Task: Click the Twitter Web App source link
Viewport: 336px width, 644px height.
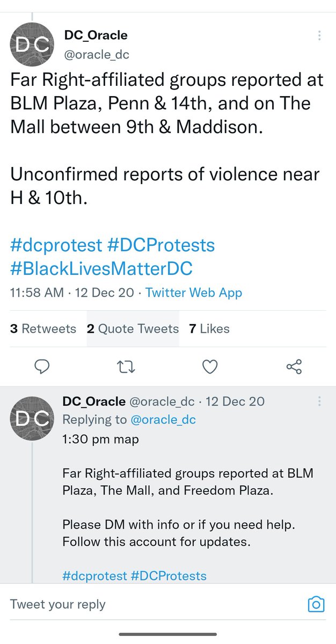Action: click(x=194, y=293)
